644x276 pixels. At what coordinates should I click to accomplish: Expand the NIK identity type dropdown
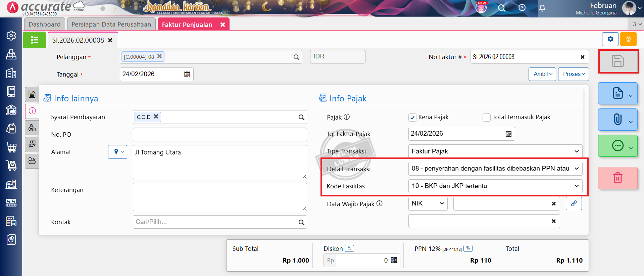428,203
